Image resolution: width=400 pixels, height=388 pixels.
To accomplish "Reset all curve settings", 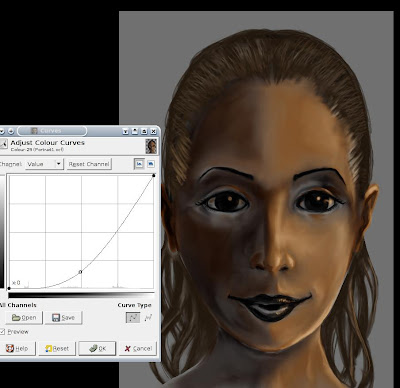I will click(57, 349).
